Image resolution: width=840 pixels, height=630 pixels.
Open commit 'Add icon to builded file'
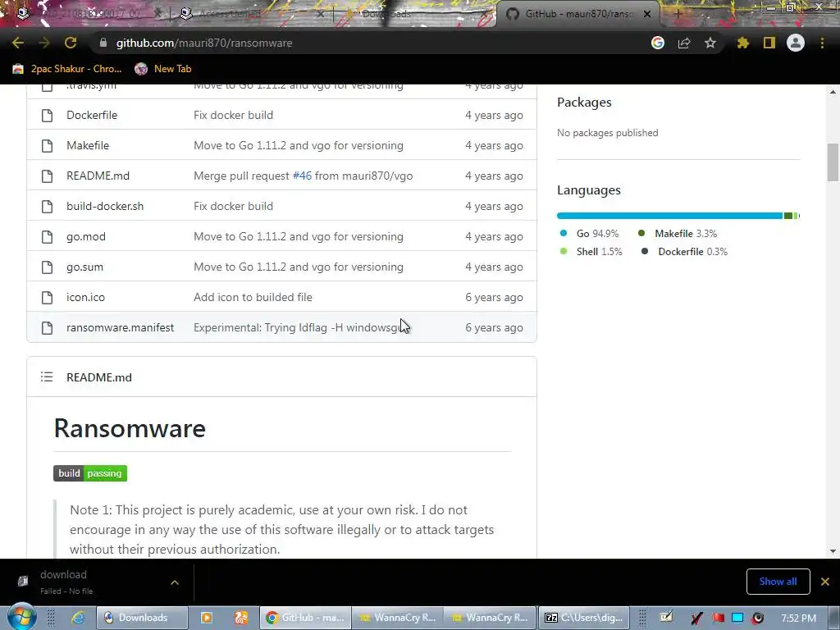253,297
